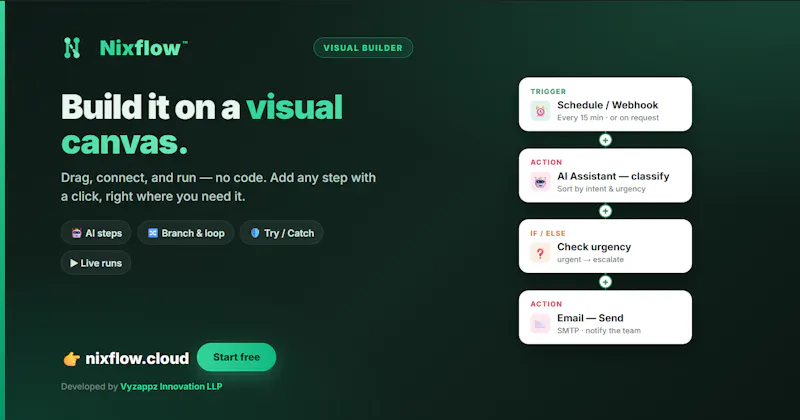800x420 pixels.
Task: Click 'urgent → escalate' text
Action: (590, 260)
